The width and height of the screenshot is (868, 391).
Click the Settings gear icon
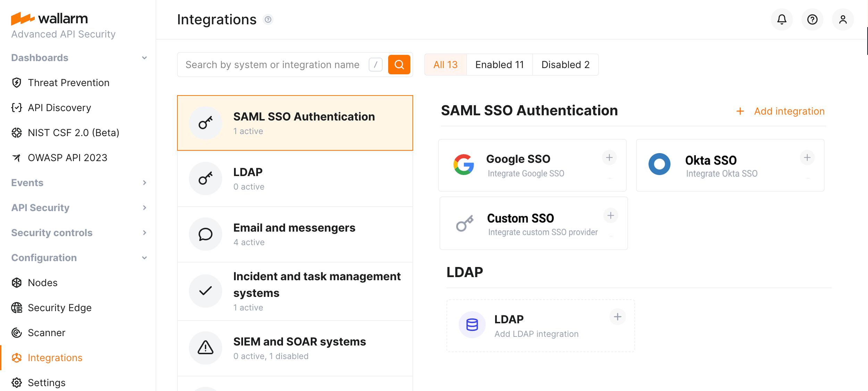[17, 382]
